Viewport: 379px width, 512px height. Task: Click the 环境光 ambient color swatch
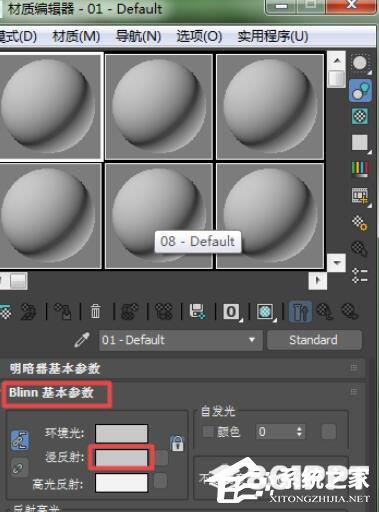click(121, 434)
